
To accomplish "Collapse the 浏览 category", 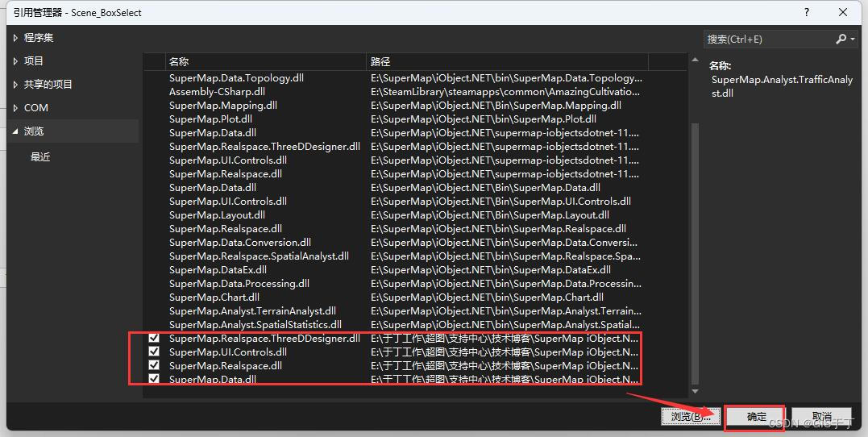I will tap(15, 131).
